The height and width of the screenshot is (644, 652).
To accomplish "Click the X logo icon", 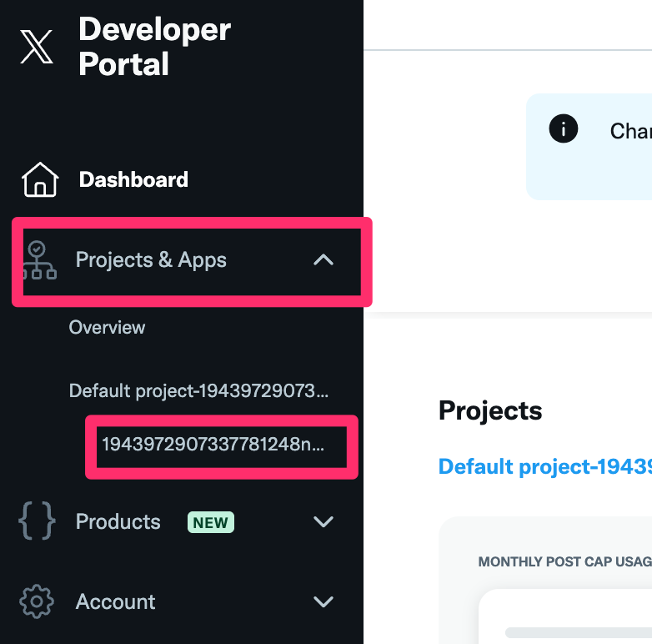I will click(x=37, y=47).
